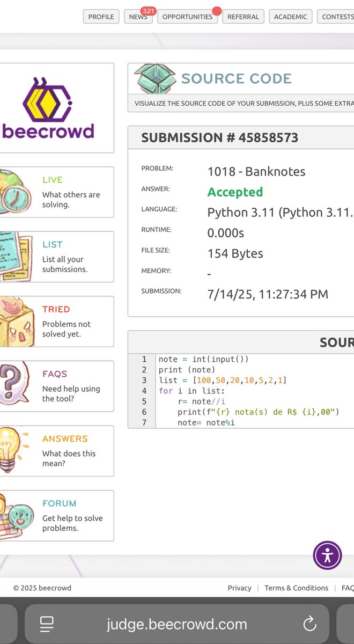Open the Privacy footer link
Image resolution: width=354 pixels, height=644 pixels.
[x=239, y=588]
